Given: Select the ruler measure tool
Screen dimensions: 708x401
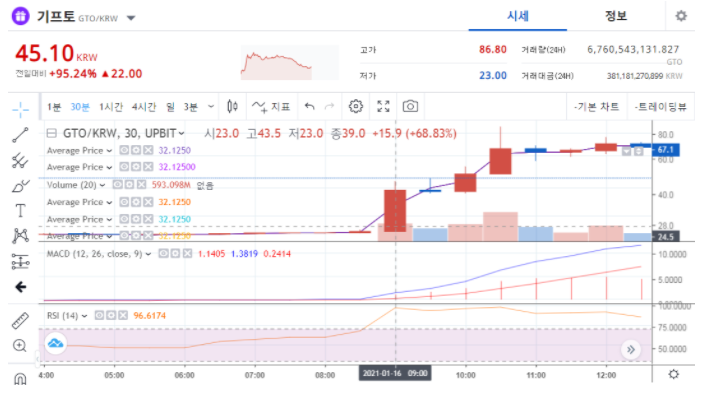Looking at the screenshot, I should click(20, 321).
